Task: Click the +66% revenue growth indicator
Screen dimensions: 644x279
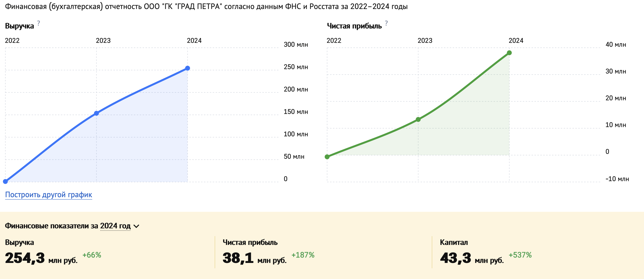Action: click(92, 255)
